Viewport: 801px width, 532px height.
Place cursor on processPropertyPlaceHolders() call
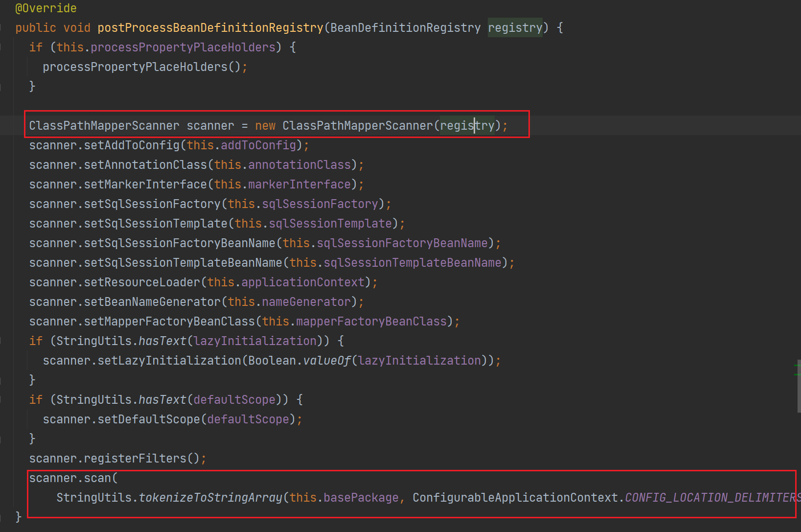coord(135,67)
